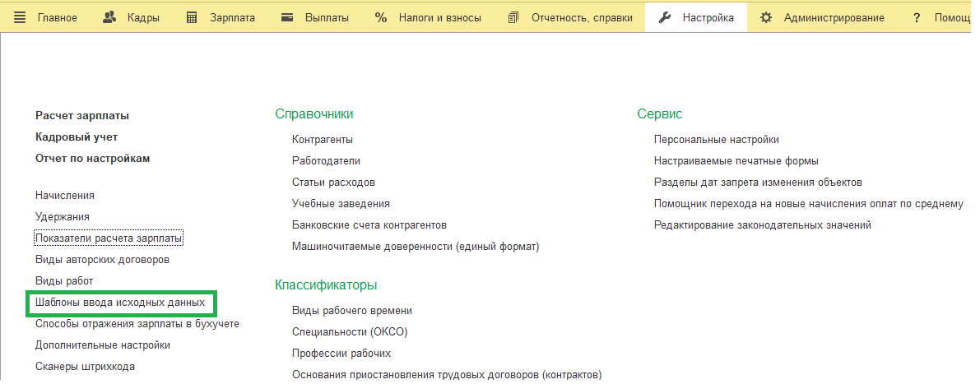The width and height of the screenshot is (980, 384).
Task: Click the calculator icon for Зарплата
Action: point(192,17)
